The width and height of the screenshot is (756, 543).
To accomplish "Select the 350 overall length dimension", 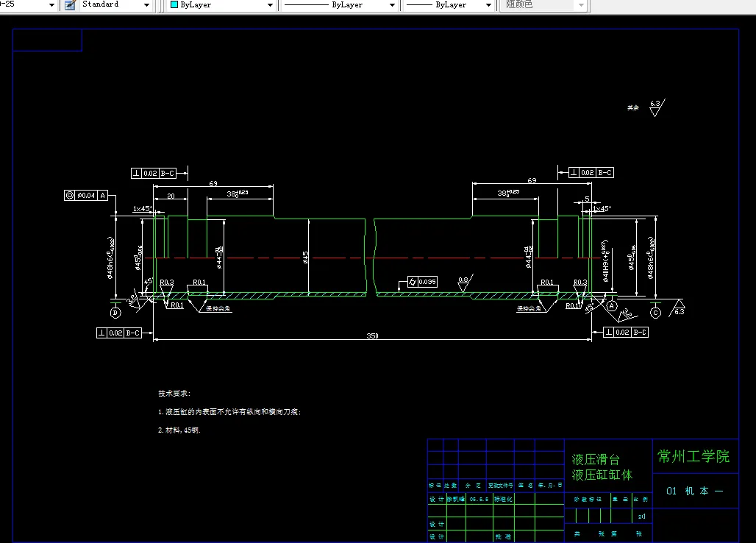I will (372, 336).
